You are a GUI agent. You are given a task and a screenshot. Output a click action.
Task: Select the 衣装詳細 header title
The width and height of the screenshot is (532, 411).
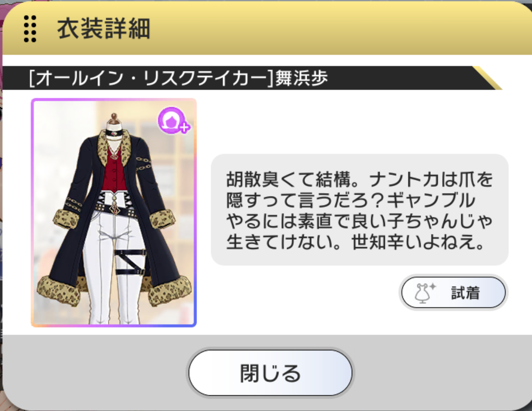(104, 29)
